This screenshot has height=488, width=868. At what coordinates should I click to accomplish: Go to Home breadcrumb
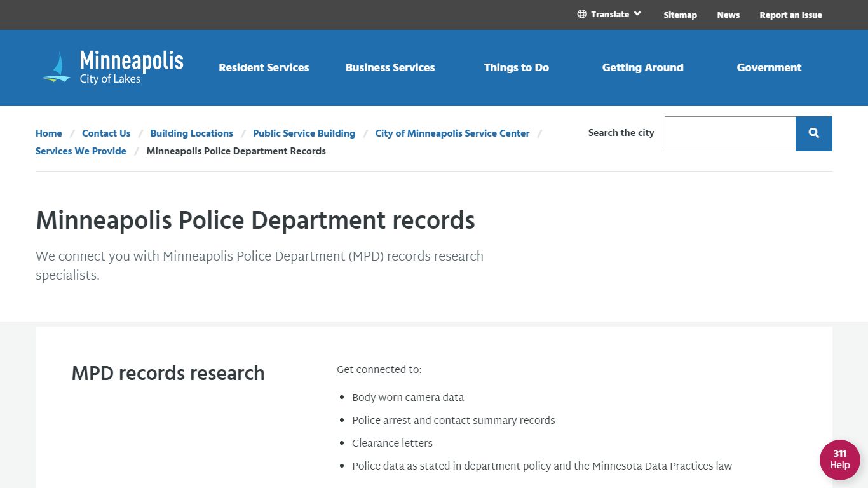point(49,133)
